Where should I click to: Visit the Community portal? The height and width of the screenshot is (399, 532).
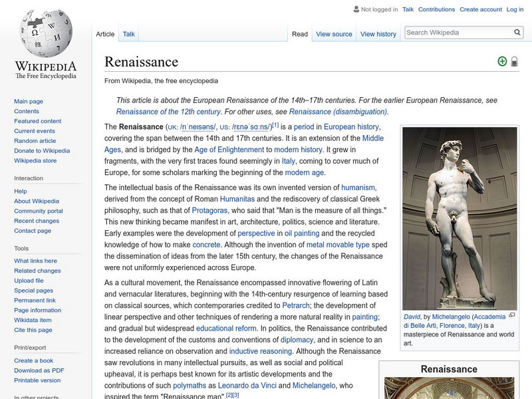(39, 211)
